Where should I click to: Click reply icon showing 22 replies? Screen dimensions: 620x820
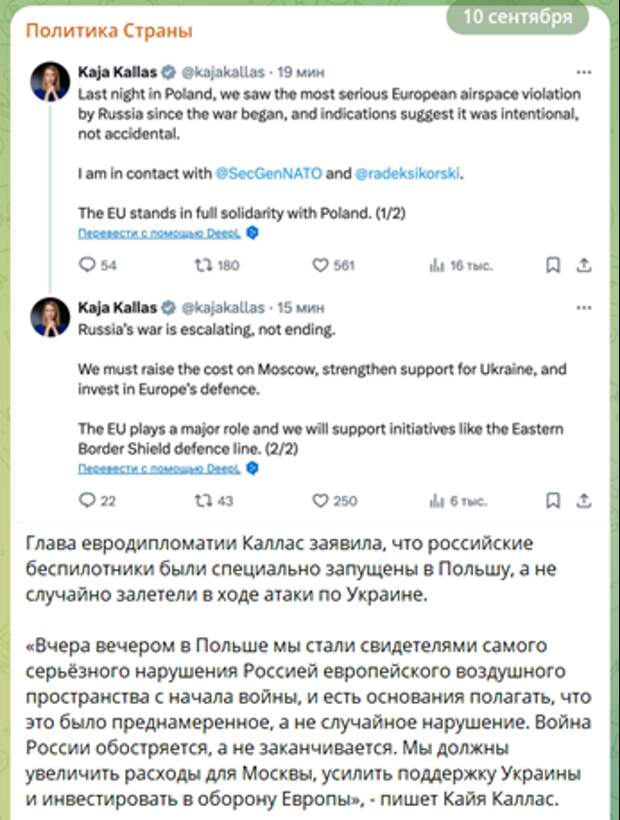[87, 500]
